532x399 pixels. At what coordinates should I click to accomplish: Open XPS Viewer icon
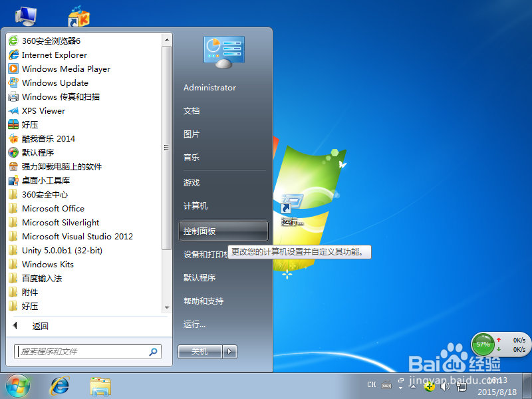(13, 110)
